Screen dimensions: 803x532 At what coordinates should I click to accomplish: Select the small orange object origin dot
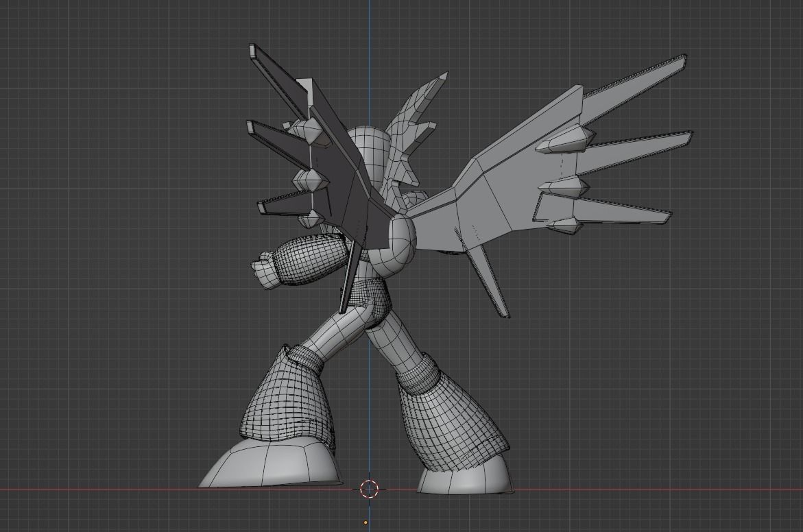click(x=365, y=523)
